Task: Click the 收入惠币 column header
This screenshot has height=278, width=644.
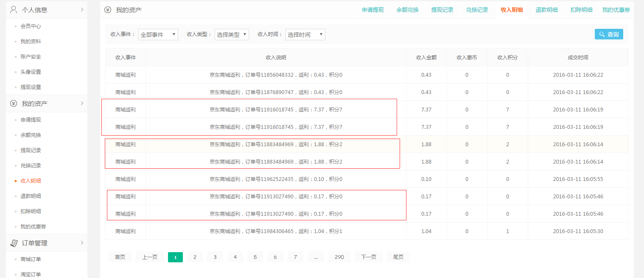Action: point(467,57)
